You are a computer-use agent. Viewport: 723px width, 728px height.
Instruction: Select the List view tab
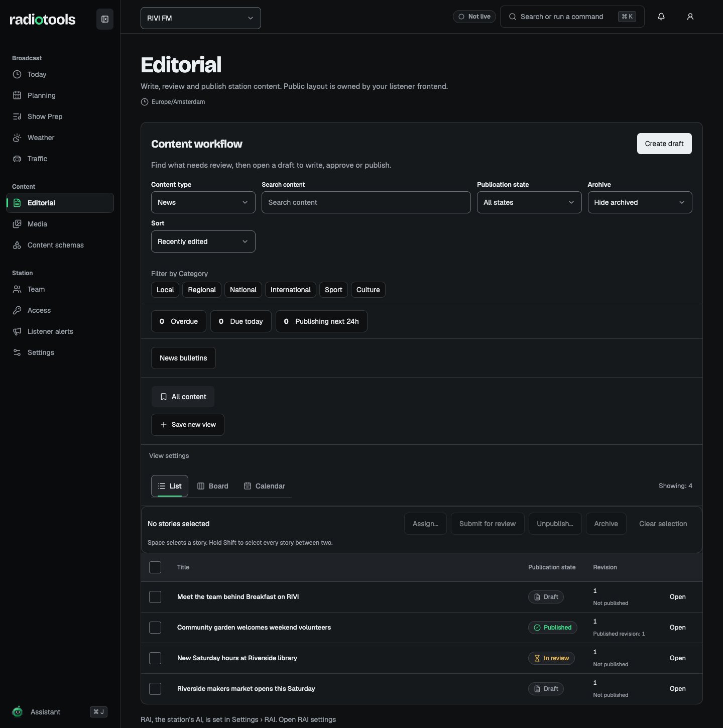(170, 486)
